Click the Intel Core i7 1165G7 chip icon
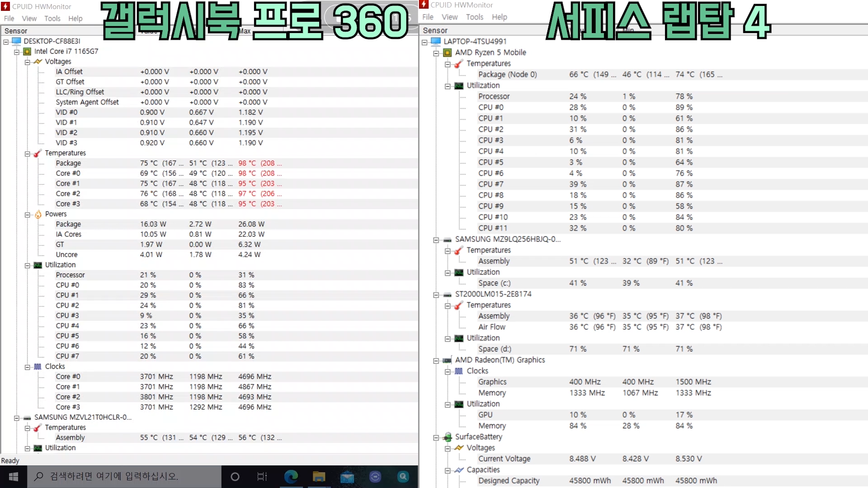 coord(28,52)
